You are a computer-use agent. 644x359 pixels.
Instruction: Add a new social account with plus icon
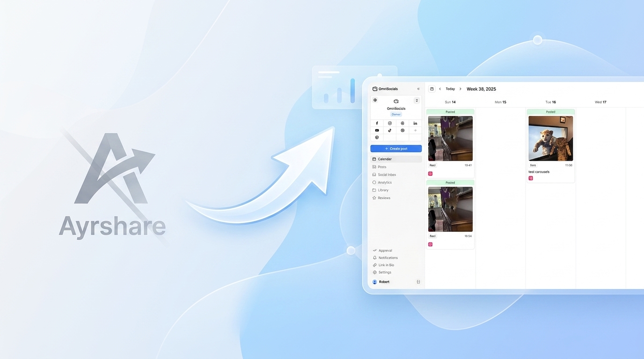pyautogui.click(x=415, y=130)
